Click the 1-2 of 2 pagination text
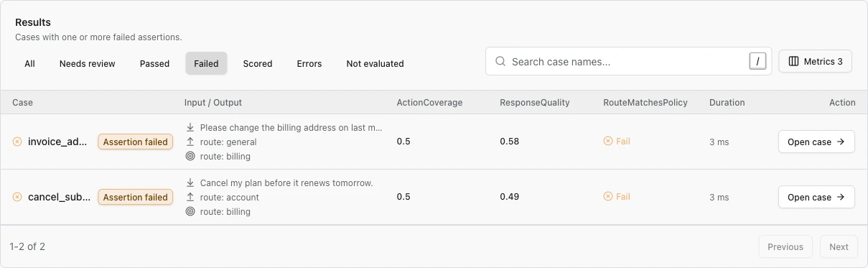The height and width of the screenshot is (268, 868). click(27, 246)
